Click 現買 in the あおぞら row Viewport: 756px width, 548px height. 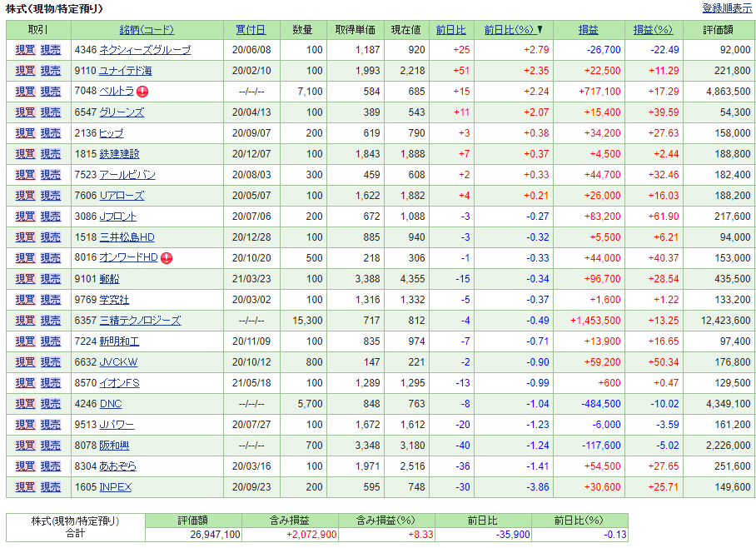tap(25, 466)
